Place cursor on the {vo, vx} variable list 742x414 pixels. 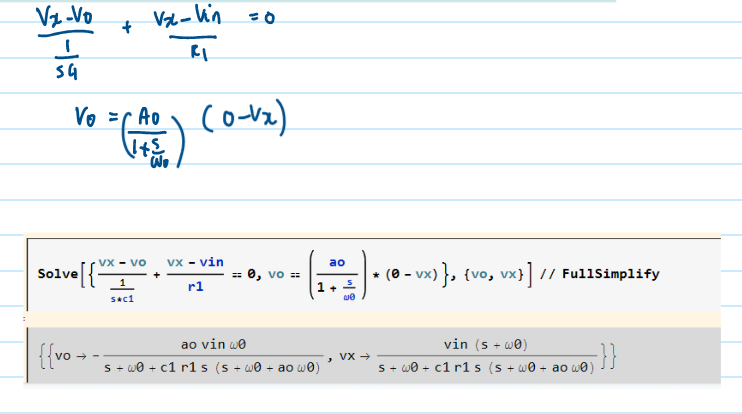point(494,274)
